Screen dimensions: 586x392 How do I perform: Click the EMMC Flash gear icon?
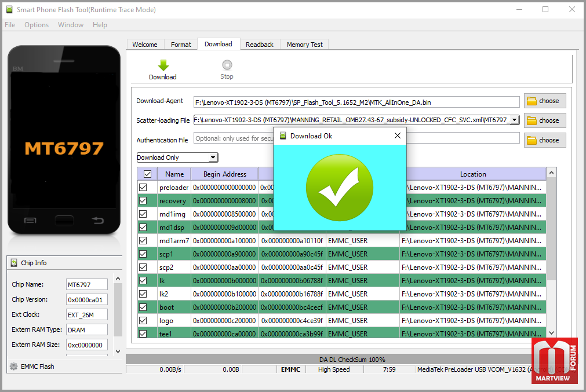coord(13,367)
